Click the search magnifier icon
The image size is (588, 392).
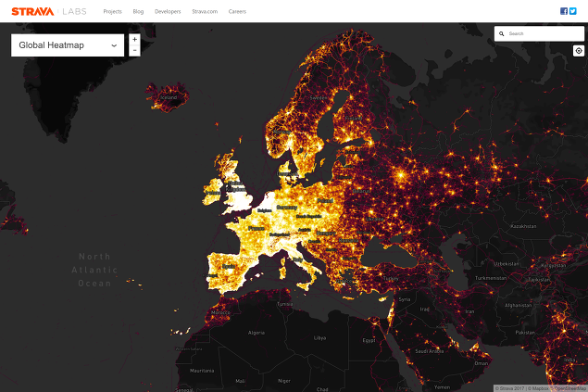(501, 33)
